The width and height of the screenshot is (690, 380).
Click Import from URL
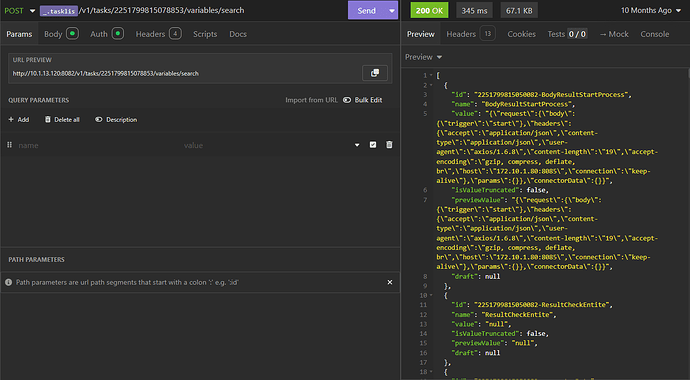coord(311,100)
